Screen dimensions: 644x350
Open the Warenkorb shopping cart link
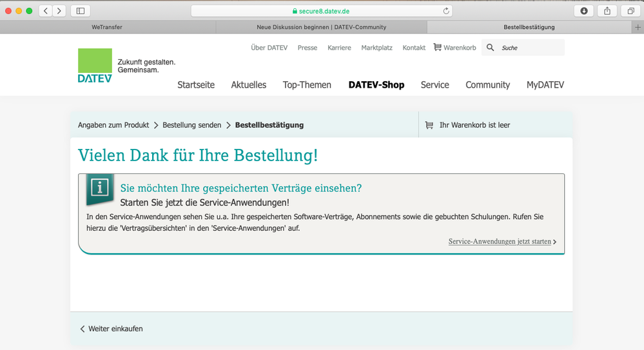454,48
